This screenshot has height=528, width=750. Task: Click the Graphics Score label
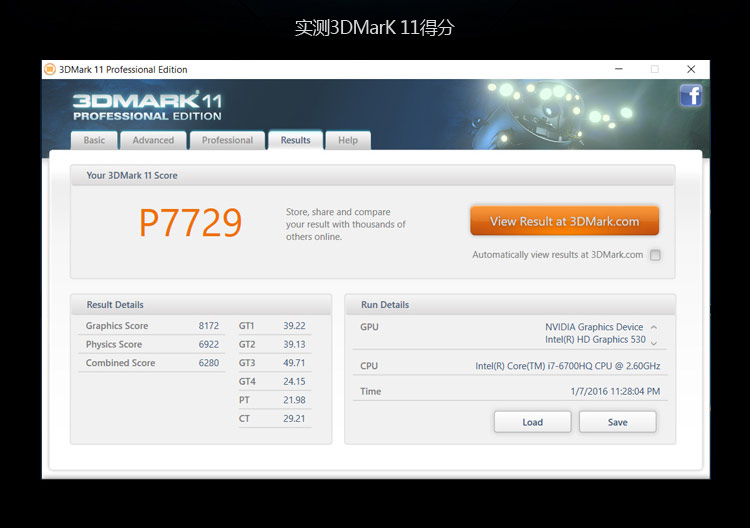coord(117,326)
